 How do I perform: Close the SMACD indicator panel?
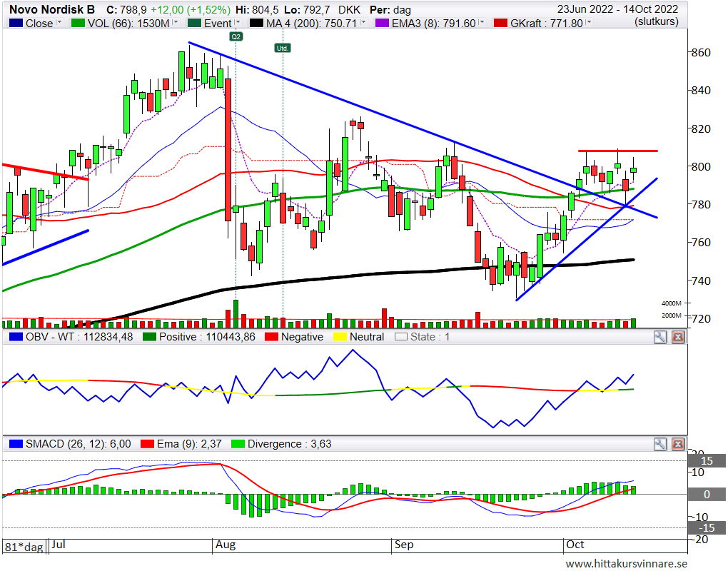click(678, 444)
